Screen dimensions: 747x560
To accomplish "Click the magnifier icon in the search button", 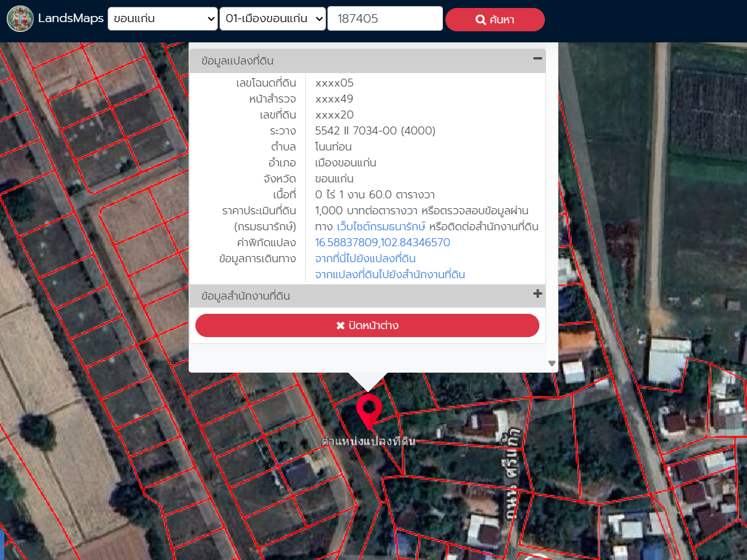I will coord(481,20).
